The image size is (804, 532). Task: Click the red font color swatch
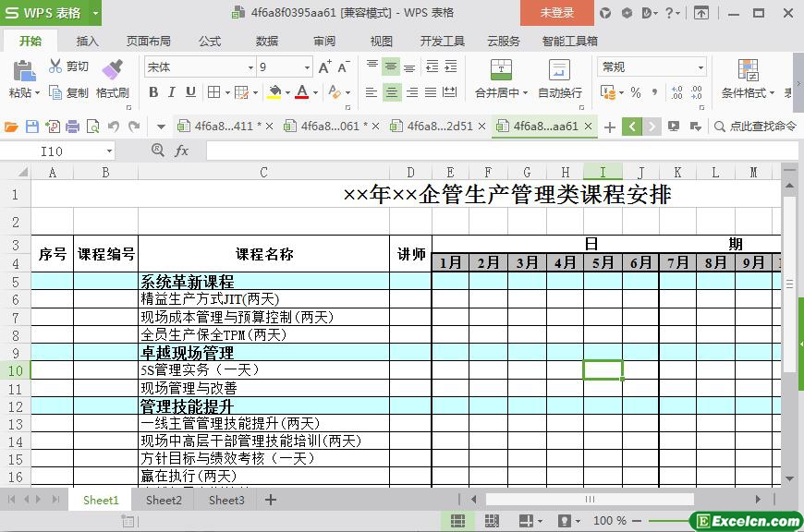point(301,92)
